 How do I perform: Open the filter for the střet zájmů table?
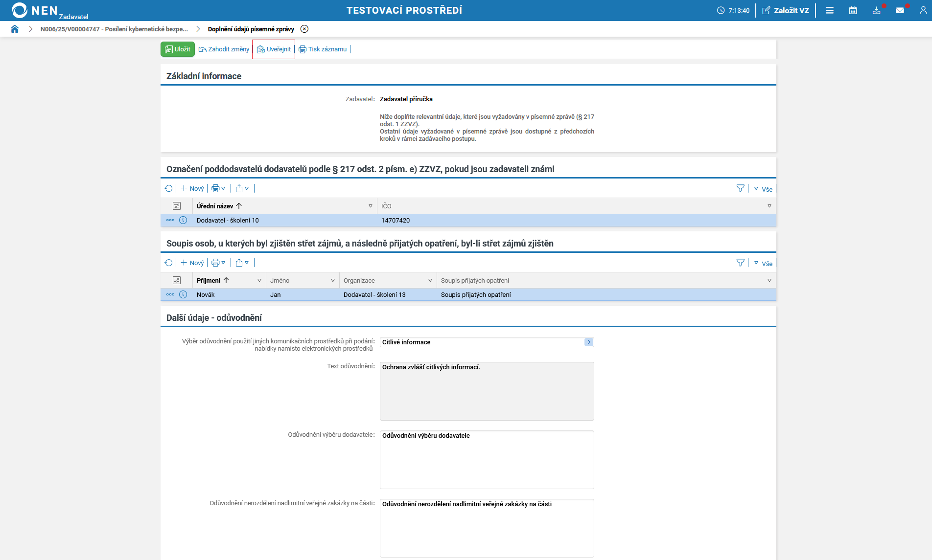741,263
